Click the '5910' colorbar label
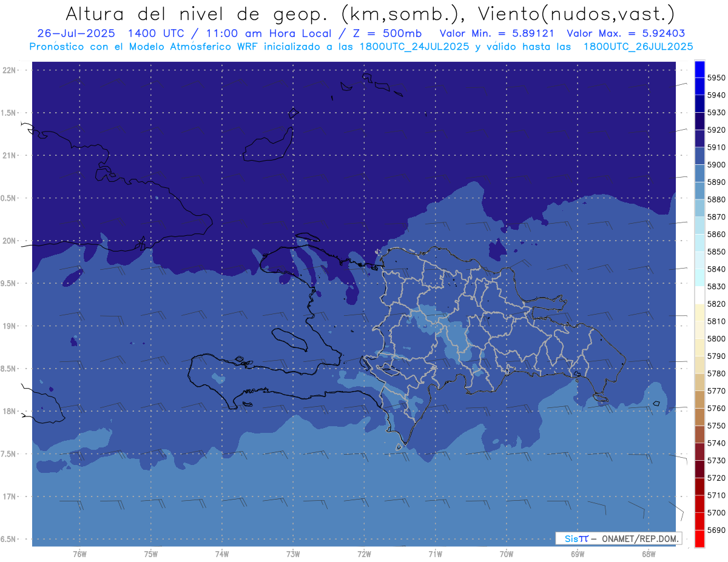Viewport: 728px width, 562px height. pyautogui.click(x=716, y=147)
